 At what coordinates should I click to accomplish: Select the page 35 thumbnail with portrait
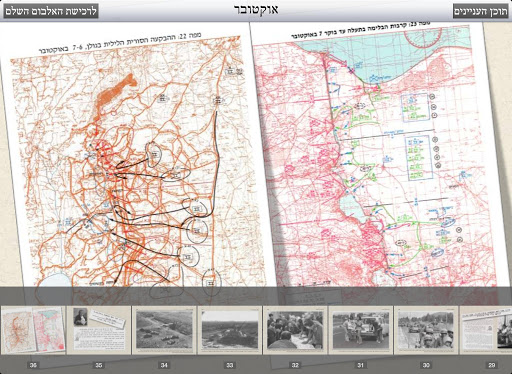pyautogui.click(x=99, y=330)
